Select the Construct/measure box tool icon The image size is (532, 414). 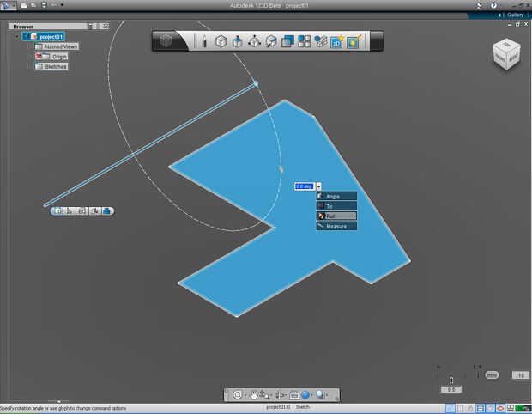271,41
